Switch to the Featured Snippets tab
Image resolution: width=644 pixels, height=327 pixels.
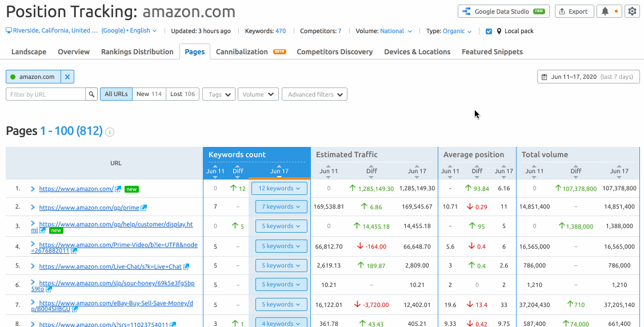pos(492,52)
